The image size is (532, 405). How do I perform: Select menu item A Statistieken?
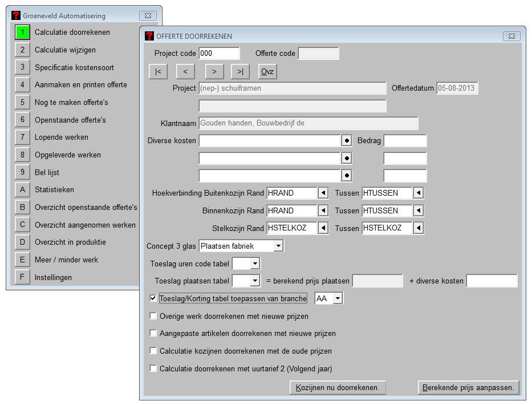click(x=22, y=190)
